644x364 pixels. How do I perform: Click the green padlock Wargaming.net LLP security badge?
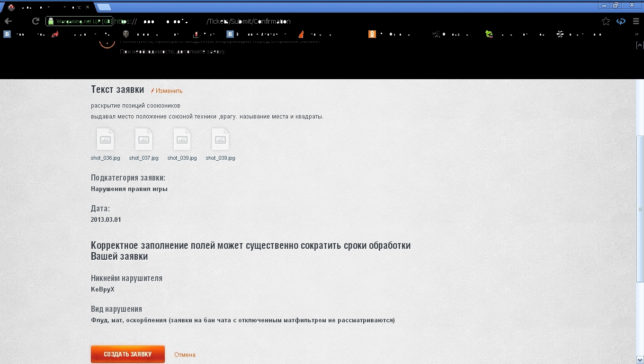pos(80,21)
